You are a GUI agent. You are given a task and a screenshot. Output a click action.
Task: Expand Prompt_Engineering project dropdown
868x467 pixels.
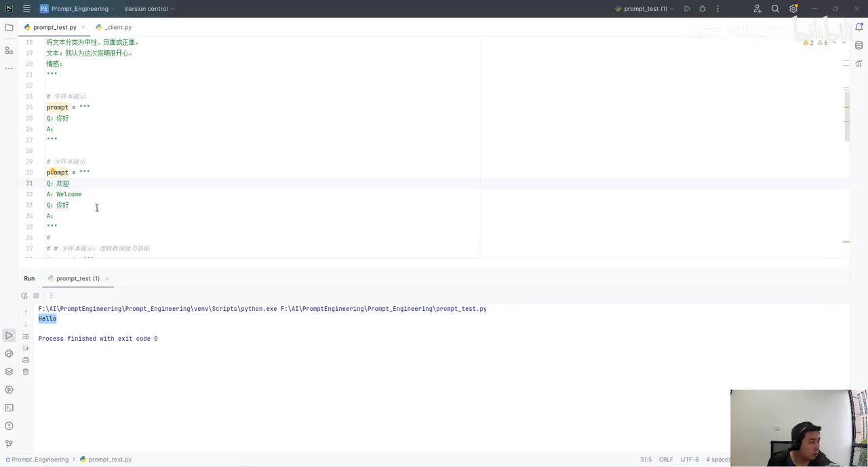coord(77,9)
